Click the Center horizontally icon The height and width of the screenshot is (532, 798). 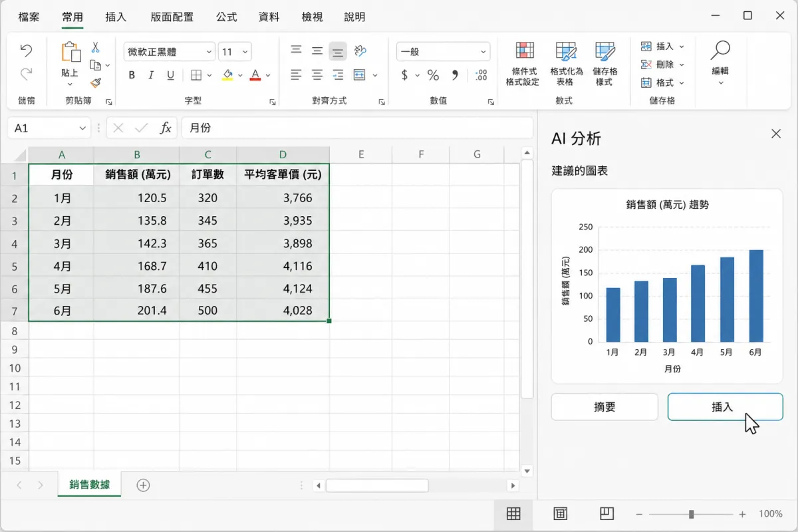[317, 75]
